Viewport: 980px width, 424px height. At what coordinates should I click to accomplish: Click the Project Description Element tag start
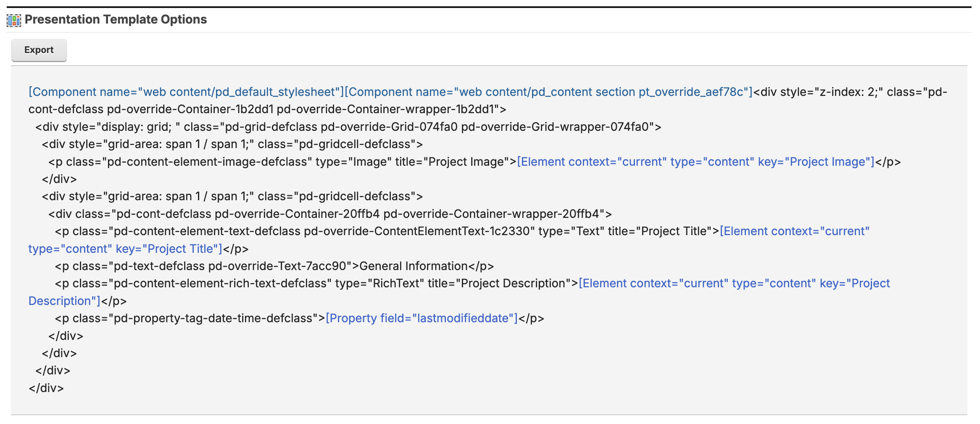[x=734, y=283]
